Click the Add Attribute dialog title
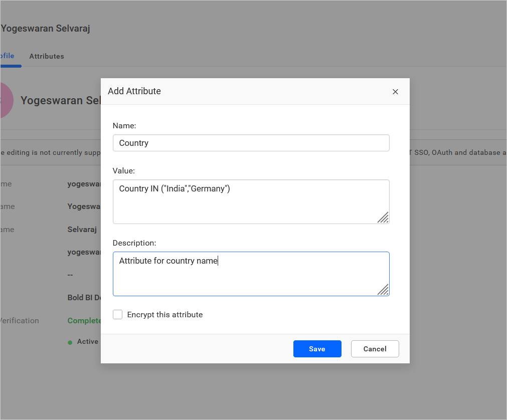The image size is (507, 420). pos(134,91)
